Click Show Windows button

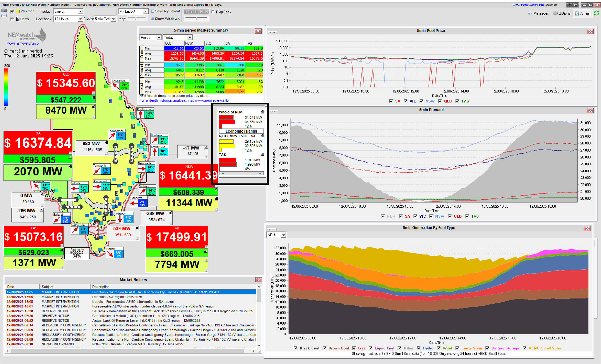click(x=165, y=19)
